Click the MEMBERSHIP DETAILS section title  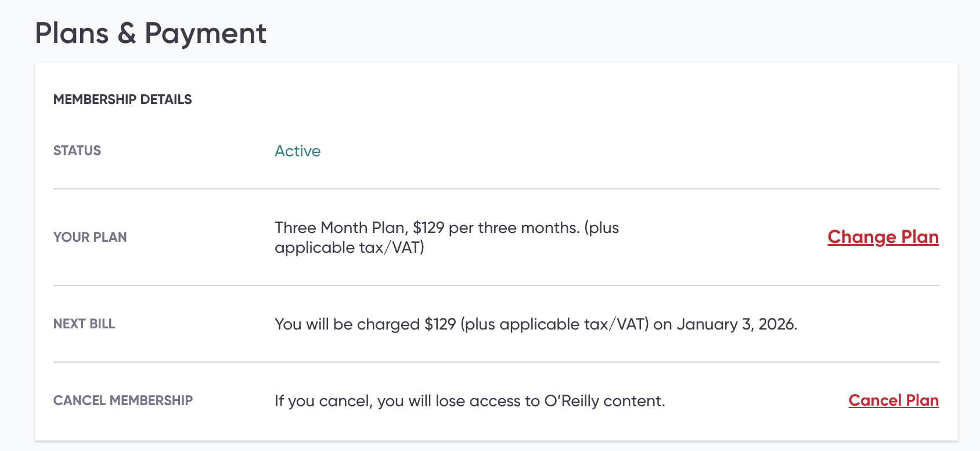pyautogui.click(x=123, y=99)
